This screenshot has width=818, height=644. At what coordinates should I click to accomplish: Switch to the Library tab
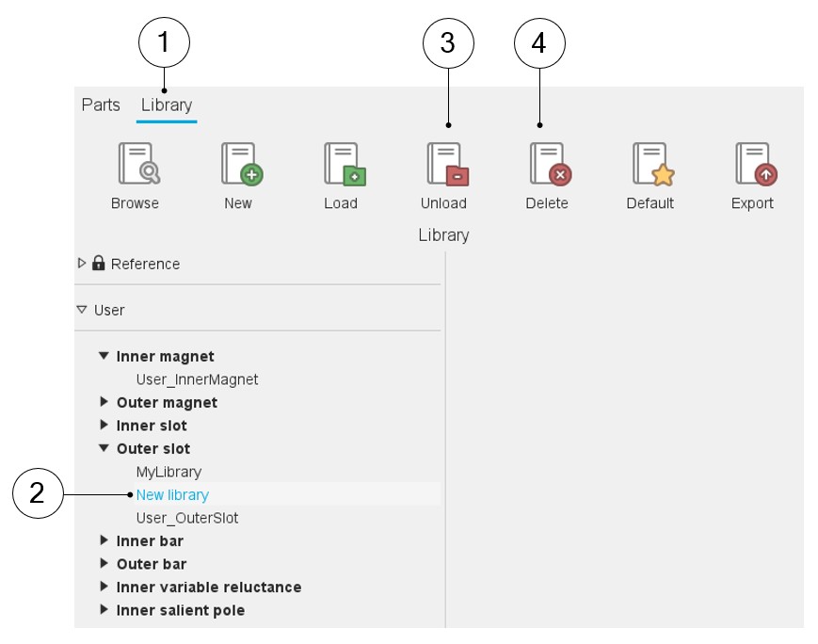click(x=167, y=105)
